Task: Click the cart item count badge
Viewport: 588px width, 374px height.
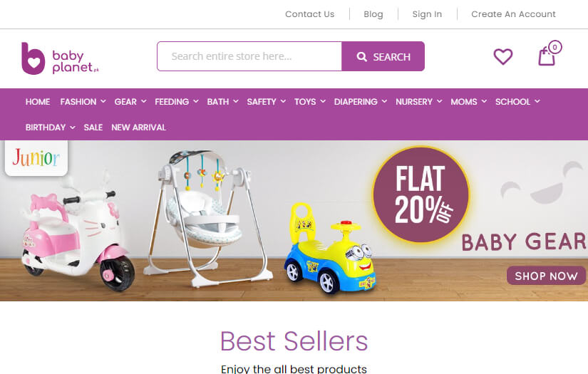Action: pos(555,47)
